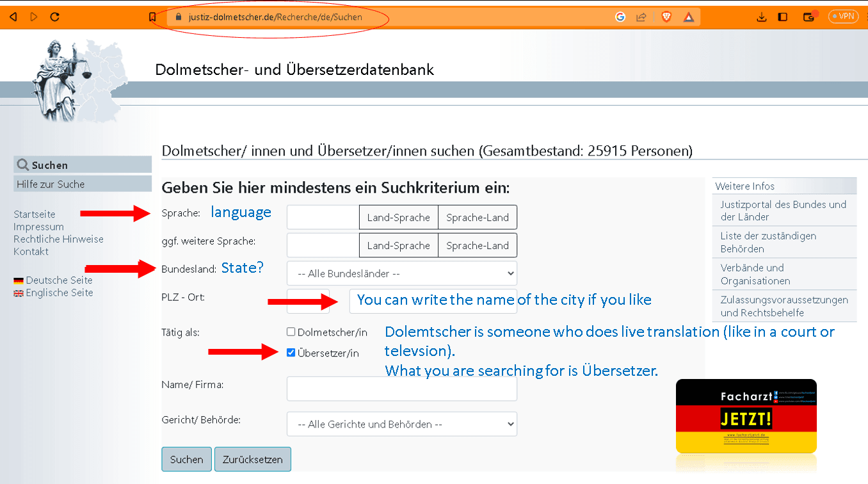The image size is (868, 484).
Task: Uncheck the Übersetzer/in checkbox
Action: click(x=291, y=353)
